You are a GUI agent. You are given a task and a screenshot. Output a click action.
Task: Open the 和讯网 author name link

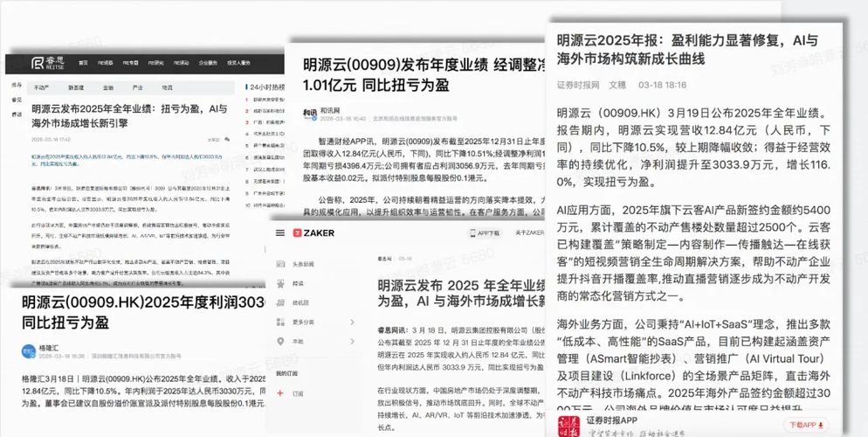point(329,111)
